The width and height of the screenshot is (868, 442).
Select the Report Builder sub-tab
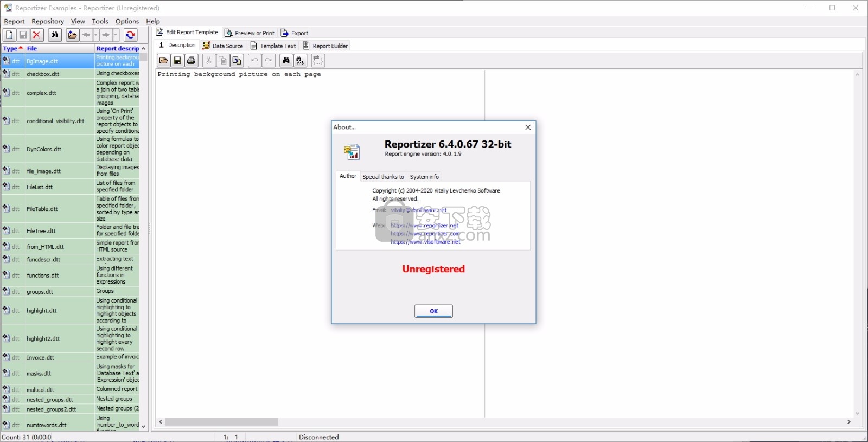point(325,46)
